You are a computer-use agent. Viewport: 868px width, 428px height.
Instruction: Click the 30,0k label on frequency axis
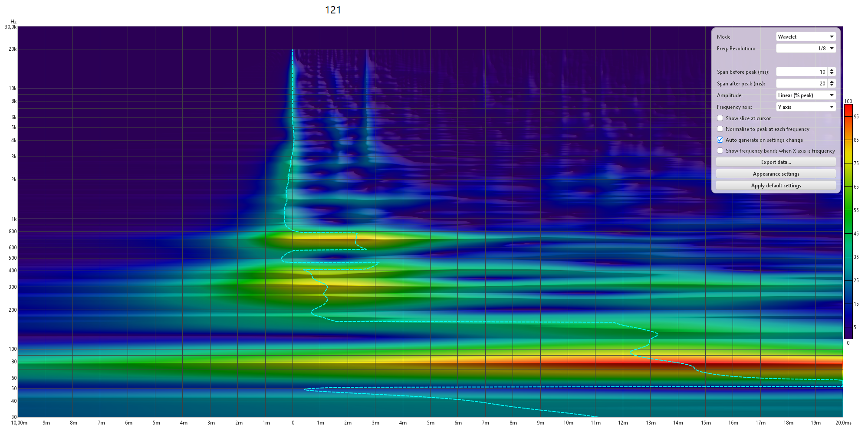click(x=11, y=27)
